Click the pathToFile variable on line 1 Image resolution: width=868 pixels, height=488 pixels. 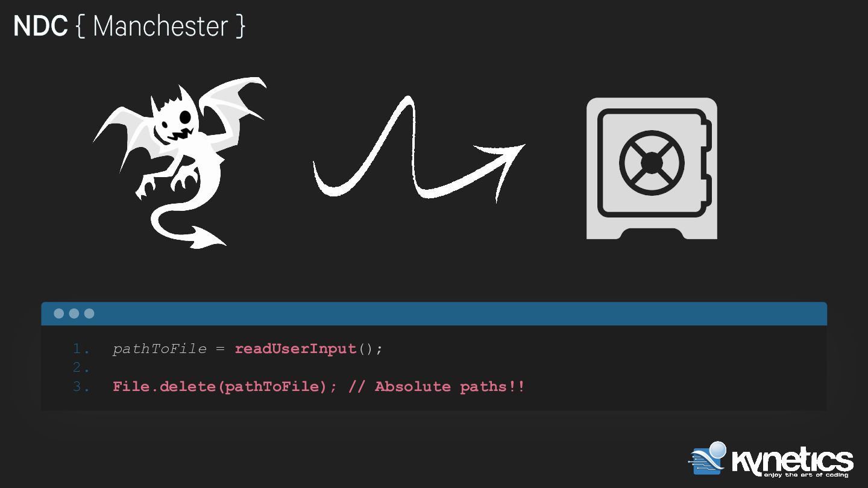(159, 349)
